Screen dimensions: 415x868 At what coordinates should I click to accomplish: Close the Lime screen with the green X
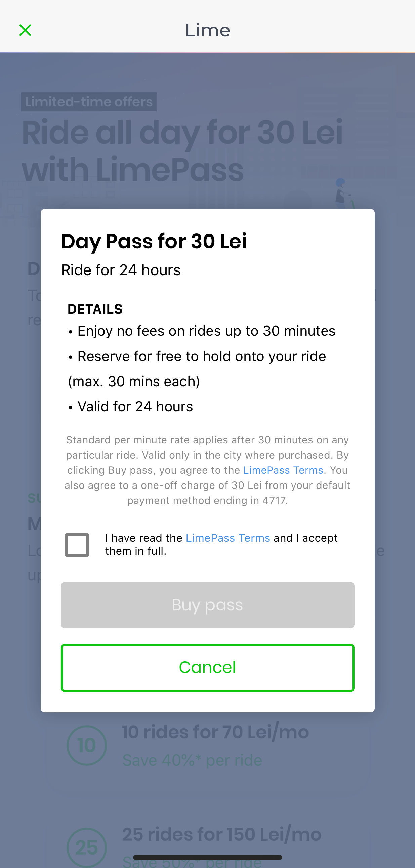pos(25,30)
